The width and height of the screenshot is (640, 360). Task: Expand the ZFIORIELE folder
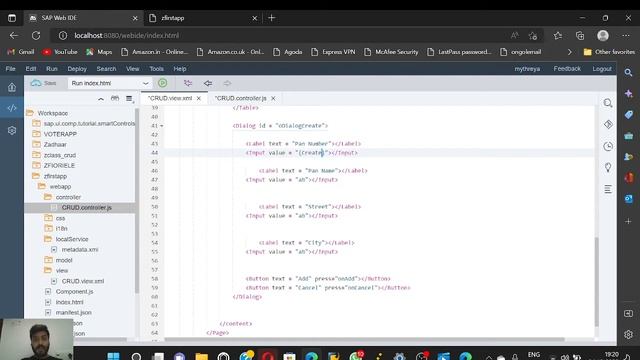(x=36, y=165)
